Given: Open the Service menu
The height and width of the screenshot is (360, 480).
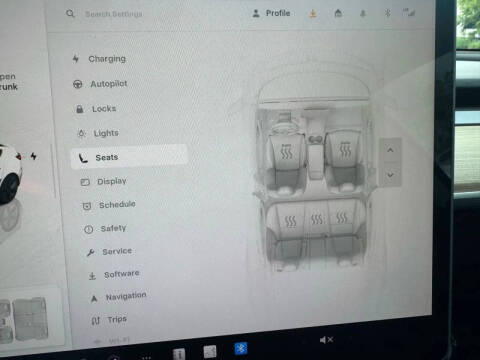Looking at the screenshot, I should [x=109, y=251].
